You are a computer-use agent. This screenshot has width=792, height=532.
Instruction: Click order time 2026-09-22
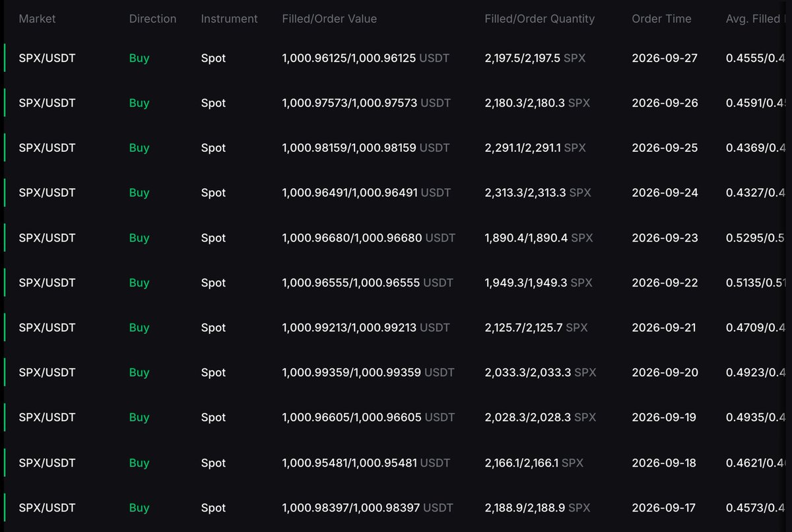[x=665, y=283]
